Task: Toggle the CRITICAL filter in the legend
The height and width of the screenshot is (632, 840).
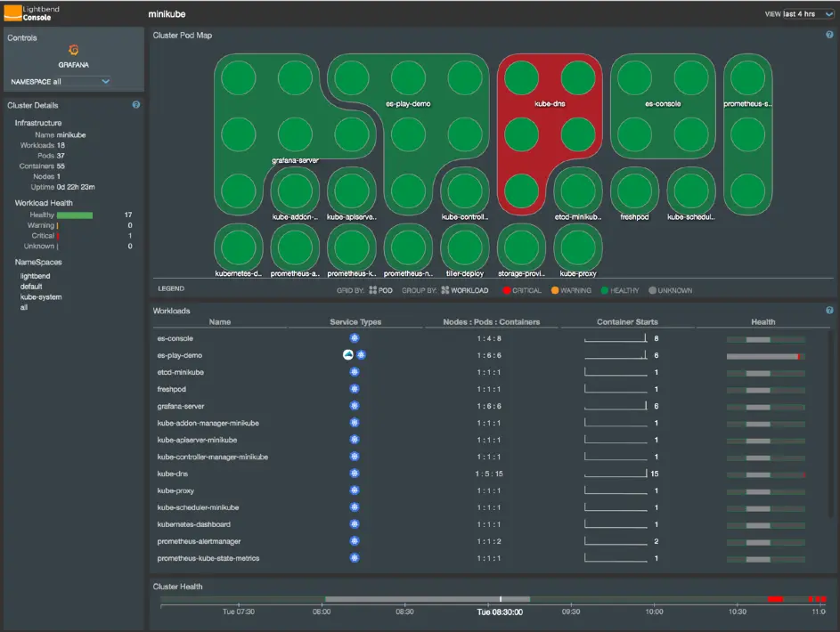Action: click(x=515, y=289)
